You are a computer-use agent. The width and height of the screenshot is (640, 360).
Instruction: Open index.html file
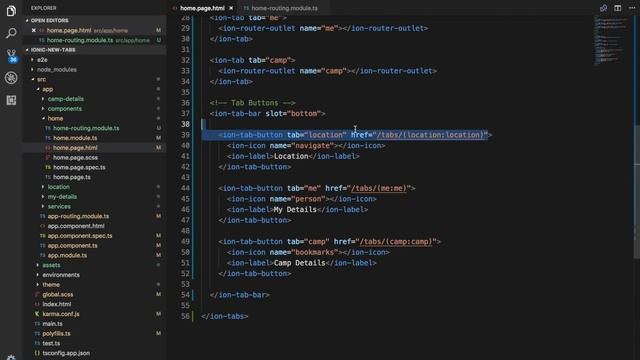point(56,304)
